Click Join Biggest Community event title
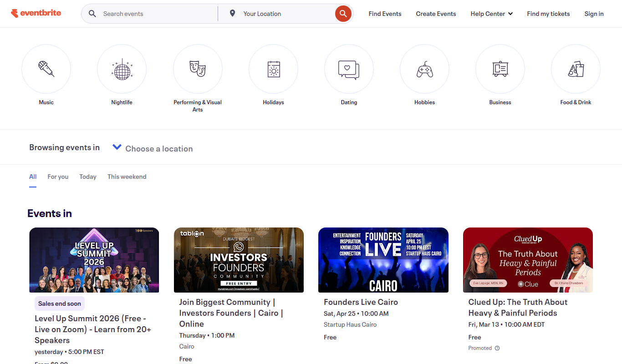622x364 pixels. coord(231,313)
